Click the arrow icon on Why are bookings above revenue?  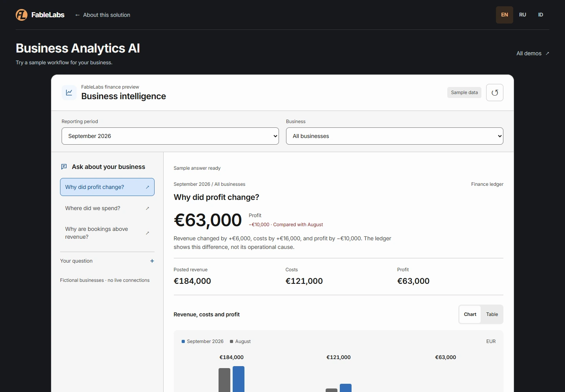[x=148, y=233]
